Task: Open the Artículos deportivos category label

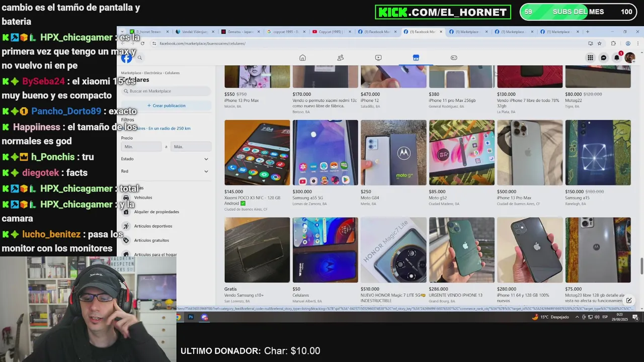Action: 153,226
